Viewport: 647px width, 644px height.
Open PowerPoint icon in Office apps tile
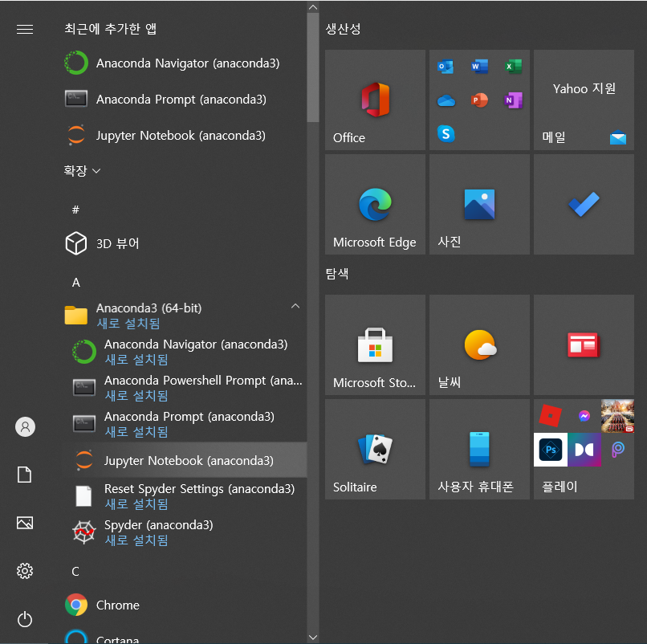pyautogui.click(x=479, y=100)
